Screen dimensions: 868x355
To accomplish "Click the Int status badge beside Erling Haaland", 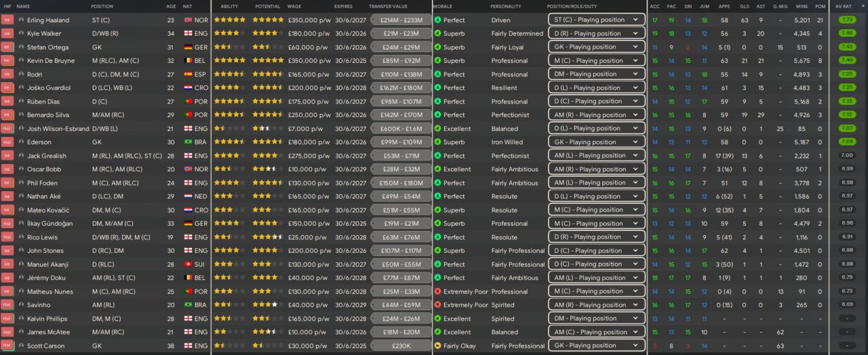I will tap(7, 20).
